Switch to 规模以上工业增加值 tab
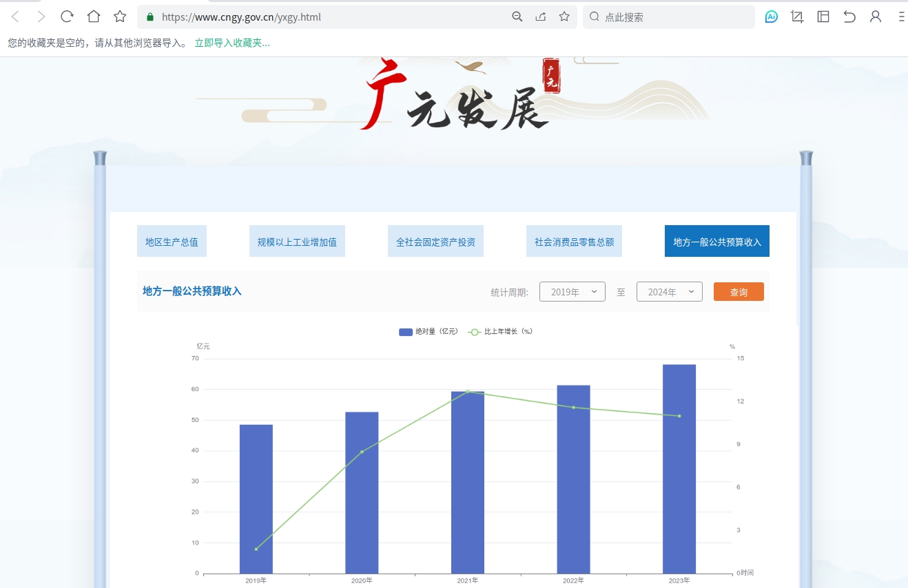The image size is (908, 588). 297,242
